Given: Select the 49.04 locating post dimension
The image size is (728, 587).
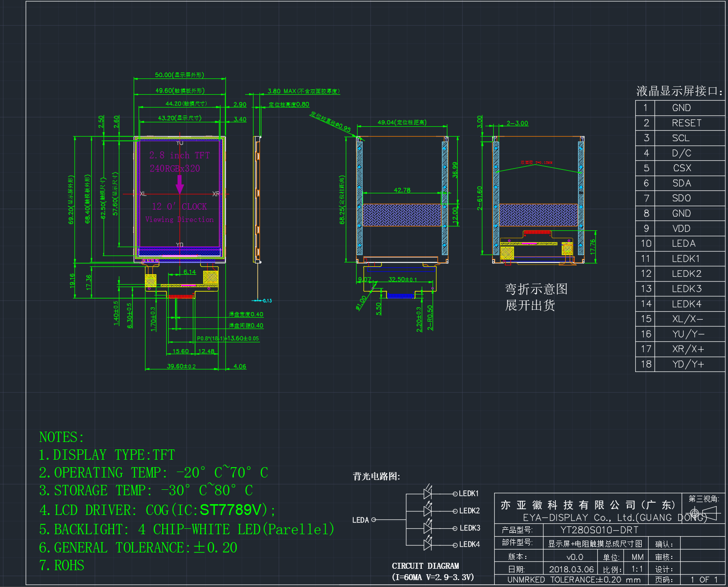Looking at the screenshot, I should (x=402, y=122).
